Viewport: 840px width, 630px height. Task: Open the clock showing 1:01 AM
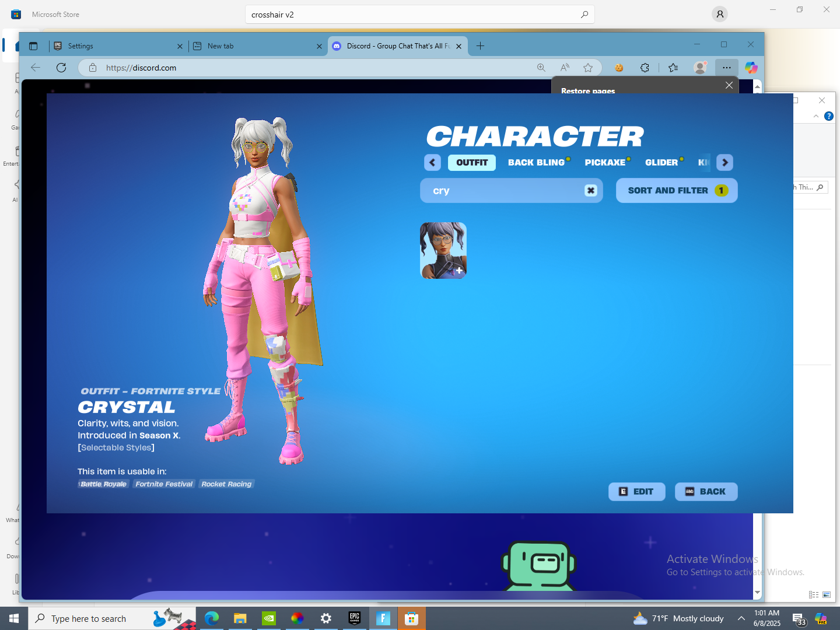click(x=766, y=618)
